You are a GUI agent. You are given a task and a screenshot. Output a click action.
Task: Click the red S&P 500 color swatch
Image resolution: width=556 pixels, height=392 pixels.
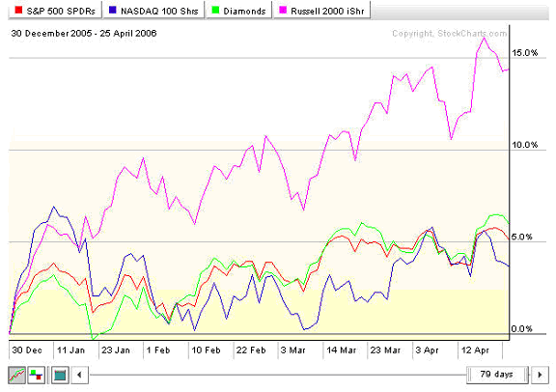click(x=18, y=10)
